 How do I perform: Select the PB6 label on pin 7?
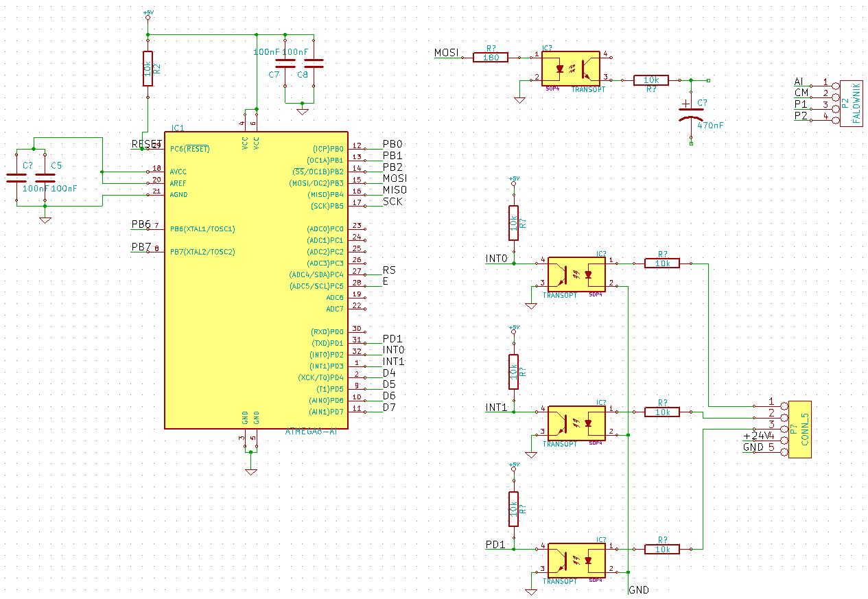point(141,224)
